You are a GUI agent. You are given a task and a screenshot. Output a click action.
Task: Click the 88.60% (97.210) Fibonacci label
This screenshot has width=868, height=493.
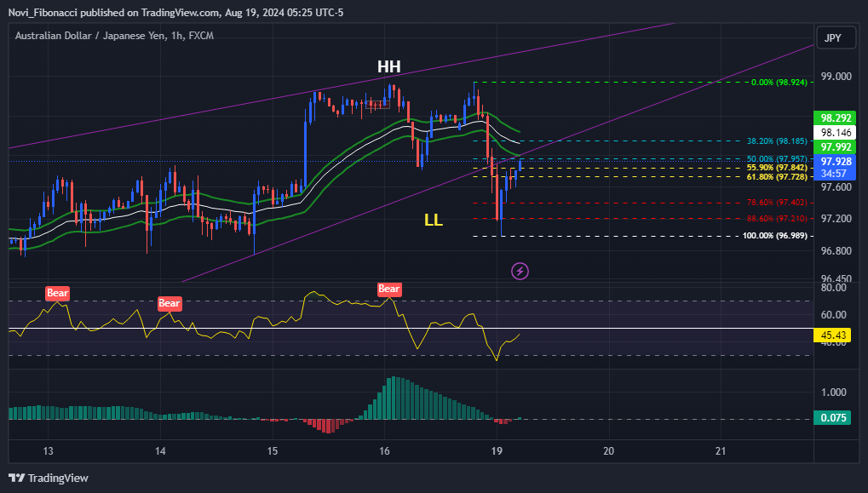777,219
